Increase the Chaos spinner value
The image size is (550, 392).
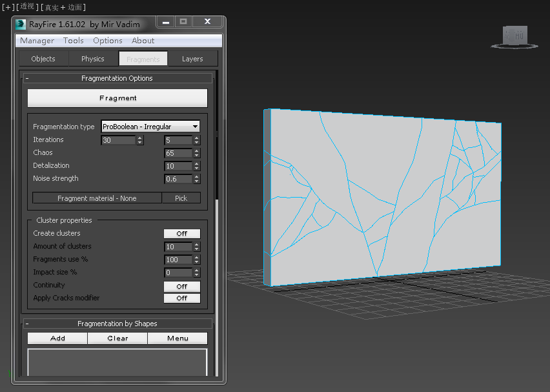pos(197,150)
